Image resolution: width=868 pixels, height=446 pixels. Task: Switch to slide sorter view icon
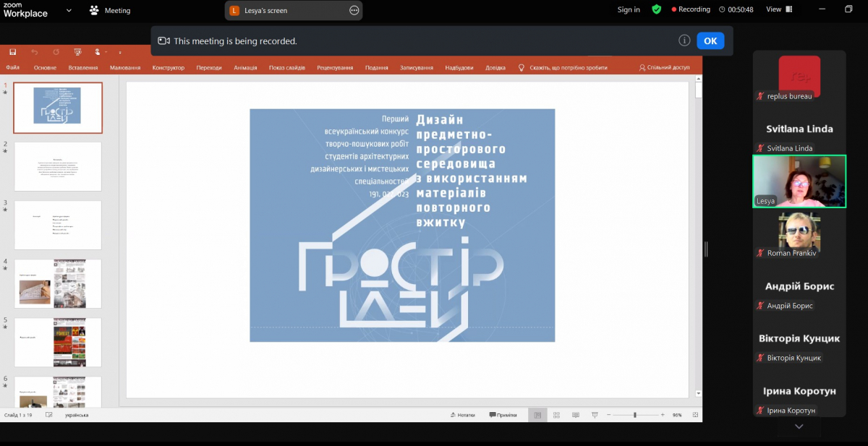556,415
